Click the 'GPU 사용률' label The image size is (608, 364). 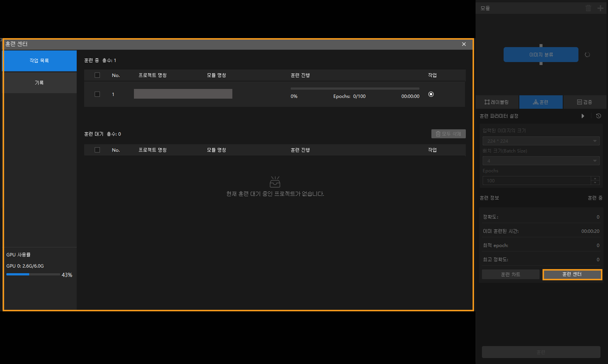19,255
